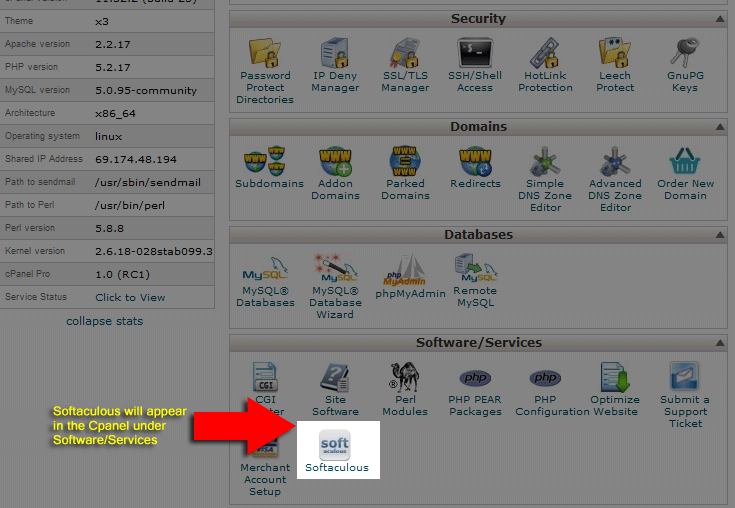Open the Softaculous installer icon
The image size is (735, 508).
[x=337, y=449]
